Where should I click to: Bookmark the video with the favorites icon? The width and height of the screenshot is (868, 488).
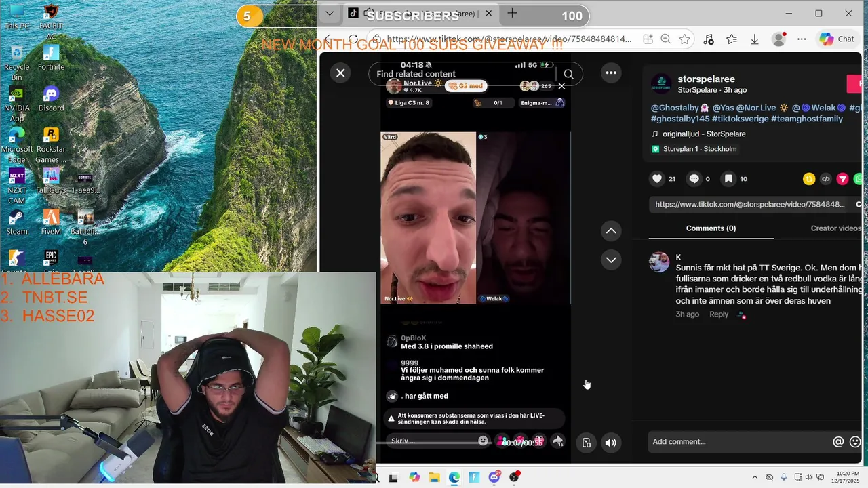click(728, 179)
